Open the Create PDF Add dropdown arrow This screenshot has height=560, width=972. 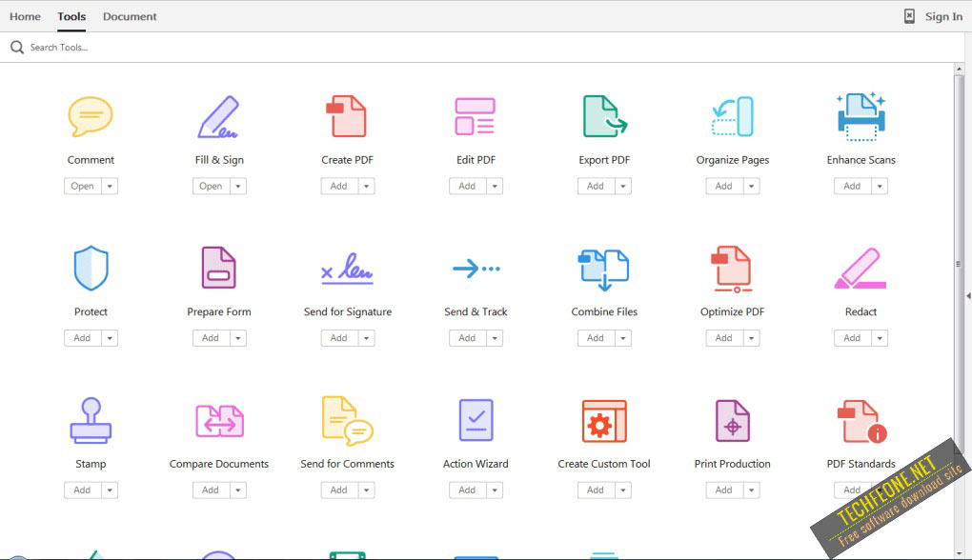[x=366, y=186]
